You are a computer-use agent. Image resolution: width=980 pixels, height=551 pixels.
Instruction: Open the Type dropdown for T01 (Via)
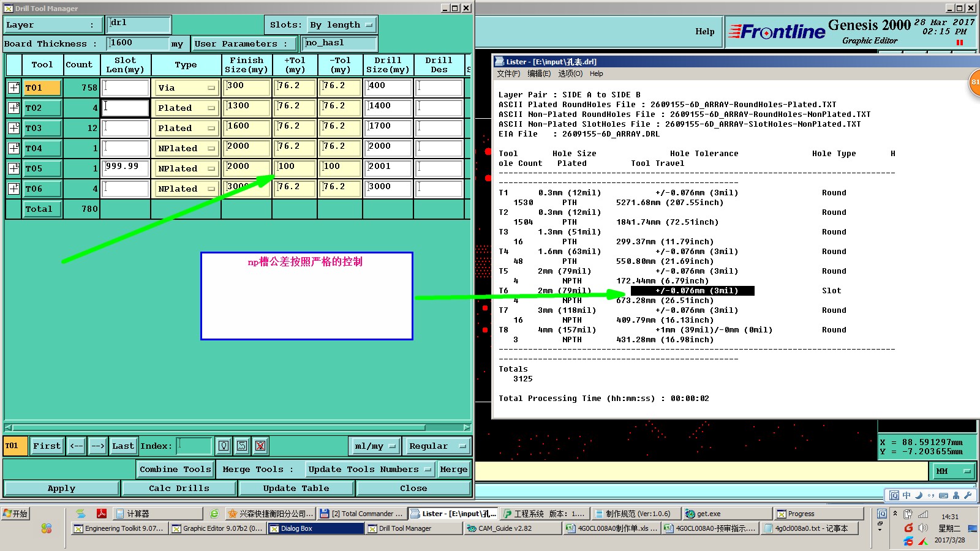186,88
